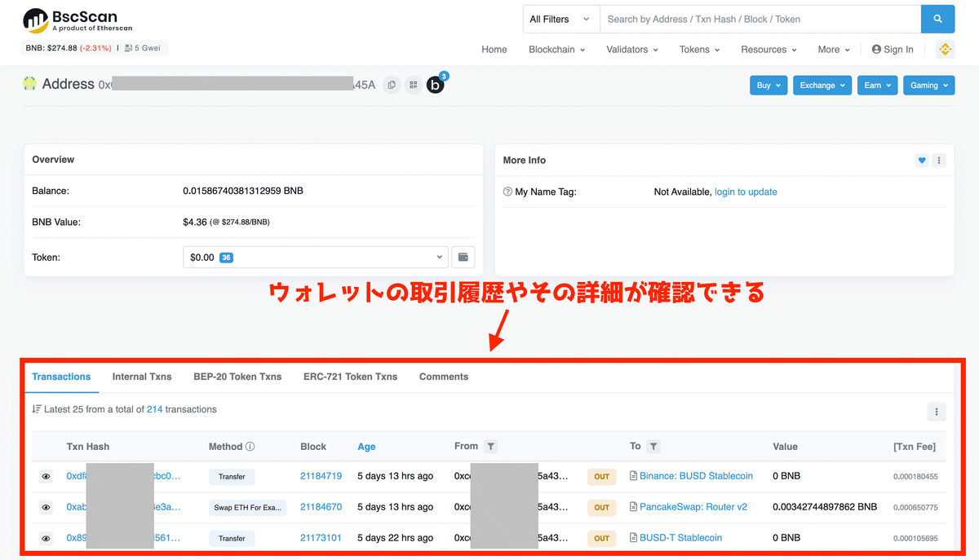Click the Search by Address input field

(760, 19)
